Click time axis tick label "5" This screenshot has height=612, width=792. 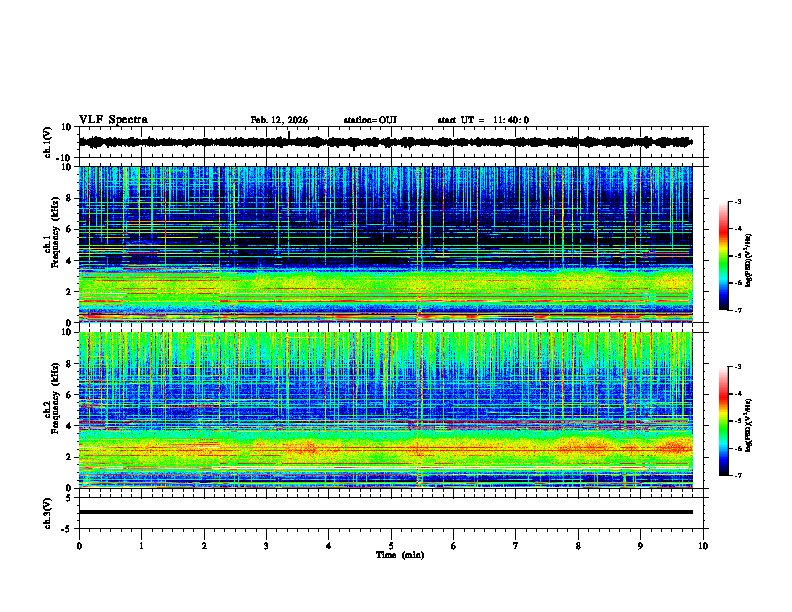[391, 546]
